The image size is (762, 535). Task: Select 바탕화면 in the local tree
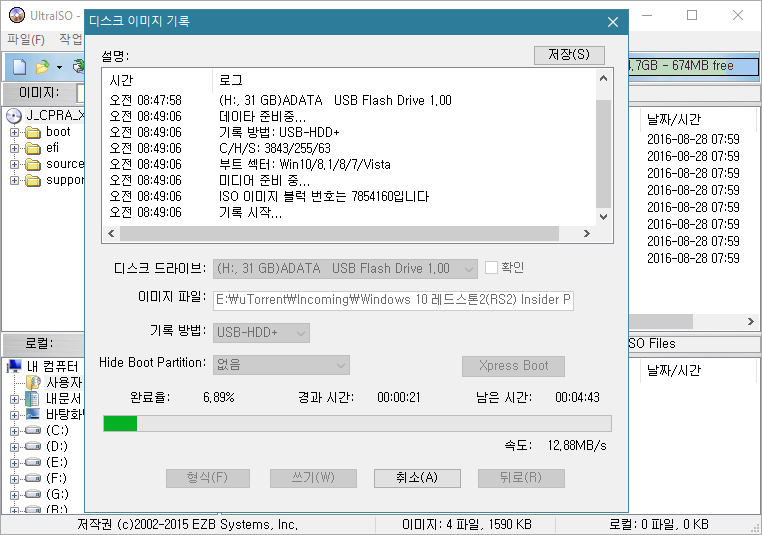coord(65,414)
